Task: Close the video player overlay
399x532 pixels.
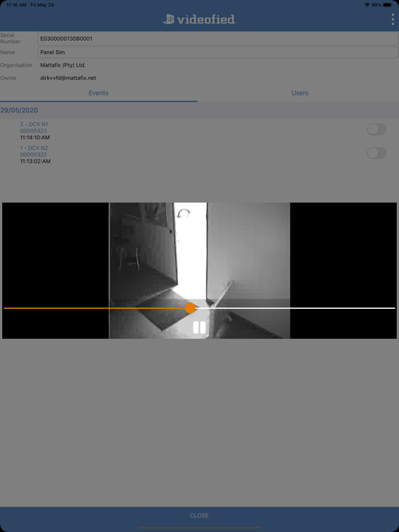Action: point(199,515)
